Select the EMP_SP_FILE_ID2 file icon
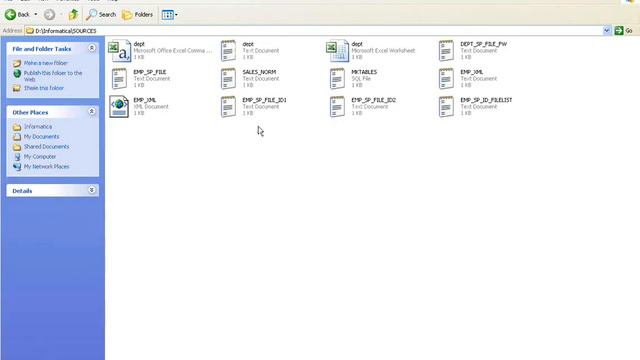This screenshot has width=640, height=360. point(337,107)
